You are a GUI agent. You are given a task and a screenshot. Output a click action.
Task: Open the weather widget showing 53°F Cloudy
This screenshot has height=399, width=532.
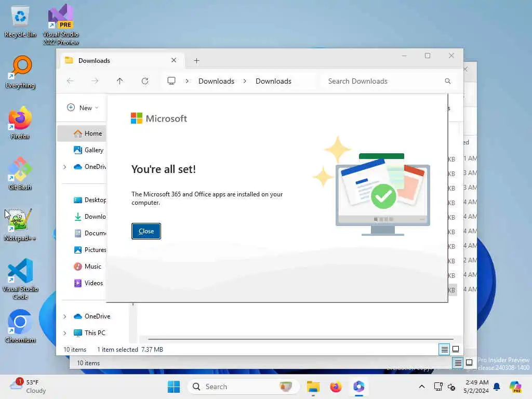click(28, 387)
